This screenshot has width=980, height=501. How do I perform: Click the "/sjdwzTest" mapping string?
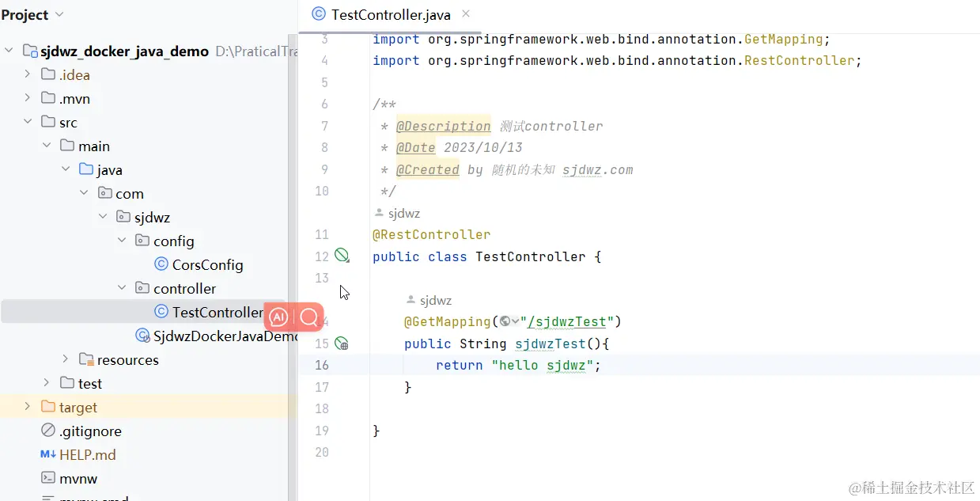click(x=568, y=321)
